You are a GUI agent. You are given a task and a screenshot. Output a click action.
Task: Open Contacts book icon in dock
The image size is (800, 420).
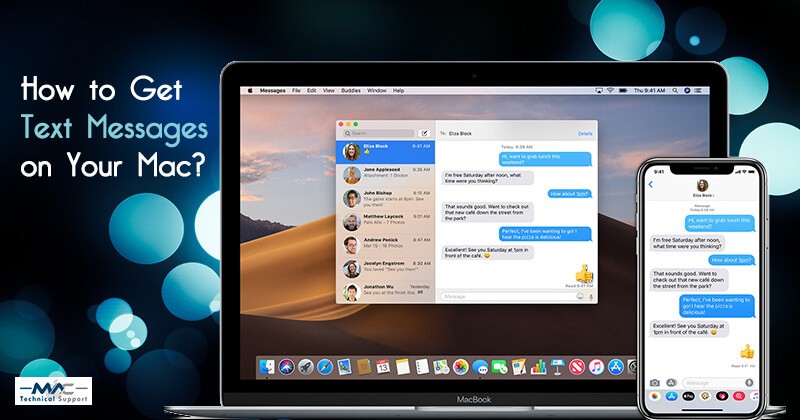364,366
